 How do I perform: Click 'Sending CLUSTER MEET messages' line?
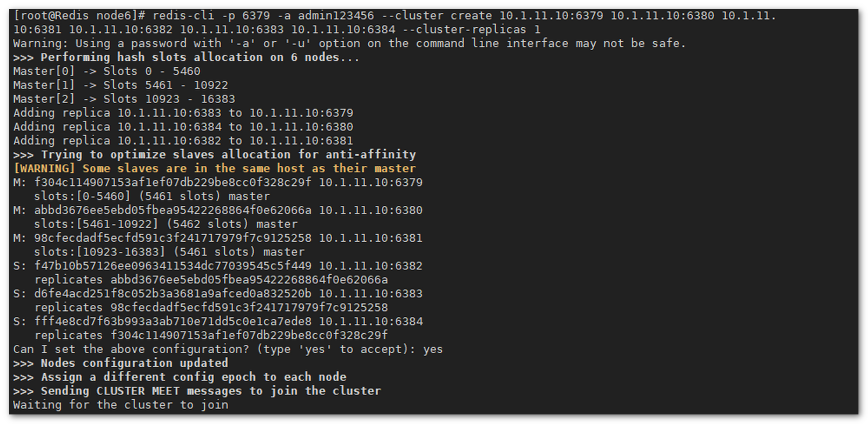[197, 391]
